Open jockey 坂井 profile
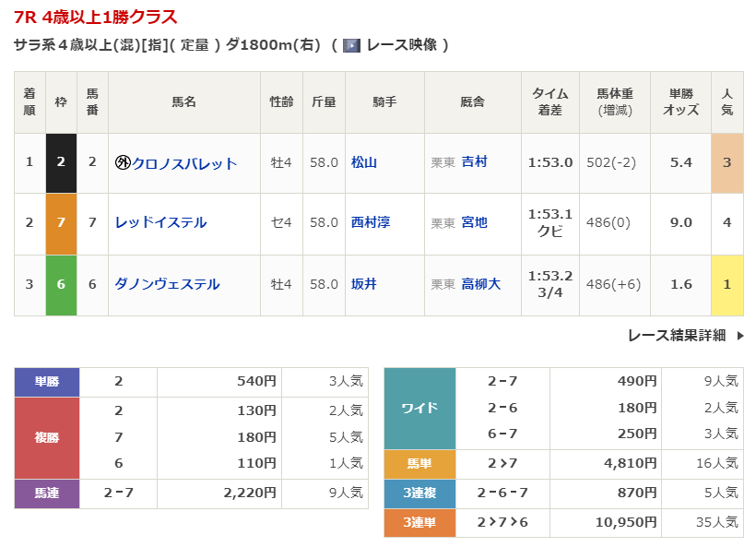 pos(364,284)
